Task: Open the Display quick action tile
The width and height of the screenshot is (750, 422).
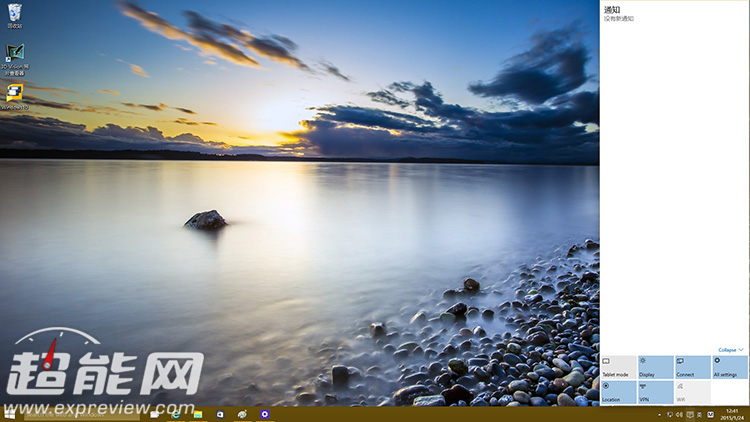Action: point(655,367)
